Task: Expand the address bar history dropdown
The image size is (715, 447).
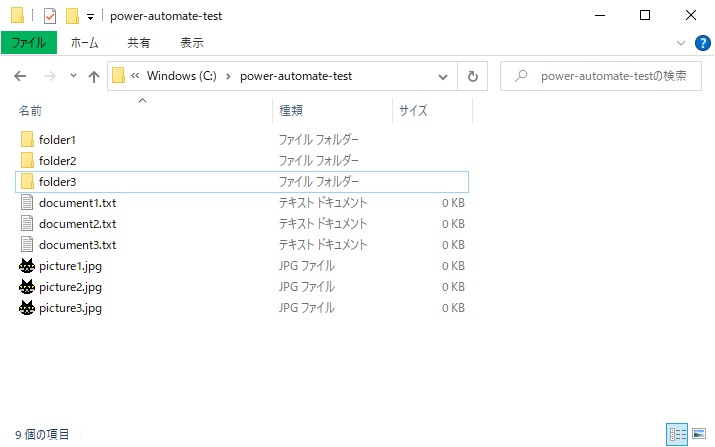Action: (442, 77)
